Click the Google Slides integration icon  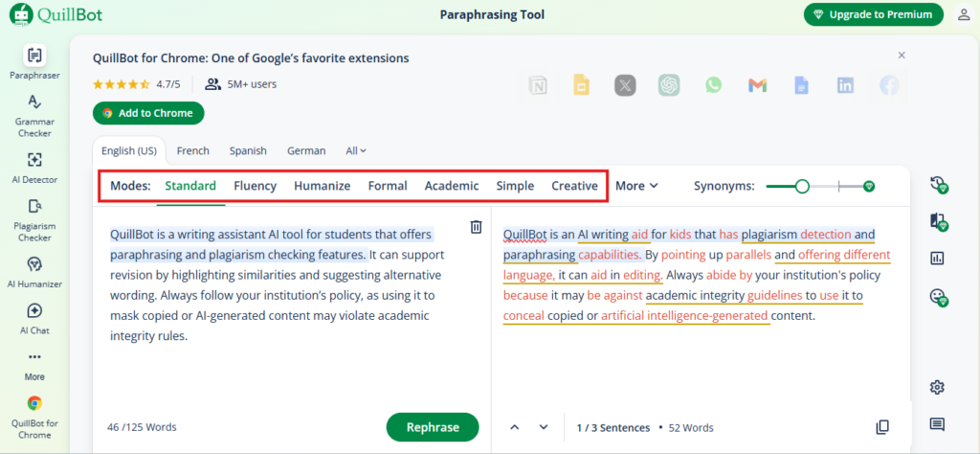click(x=582, y=85)
